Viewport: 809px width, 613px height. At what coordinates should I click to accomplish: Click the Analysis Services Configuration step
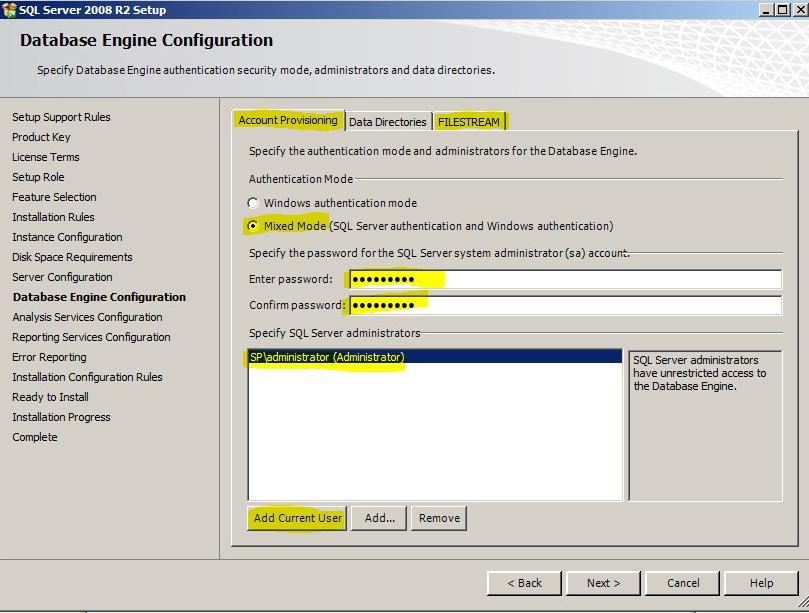[x=87, y=317]
